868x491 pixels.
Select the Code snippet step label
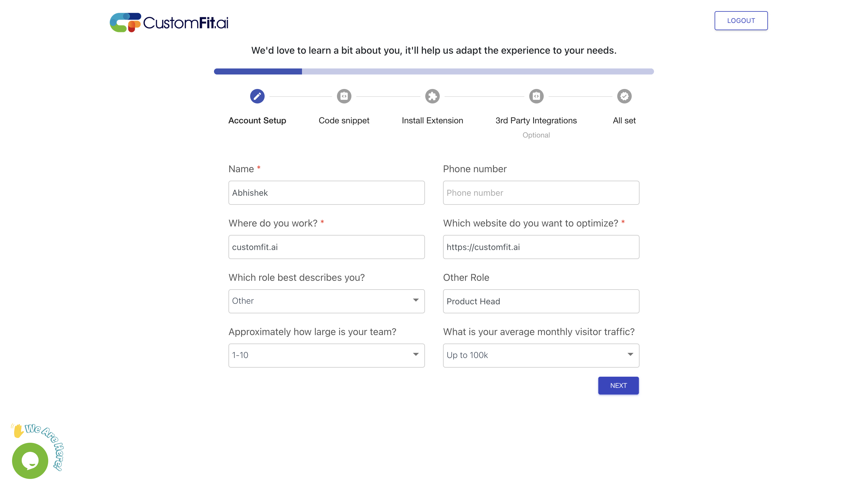click(x=344, y=121)
